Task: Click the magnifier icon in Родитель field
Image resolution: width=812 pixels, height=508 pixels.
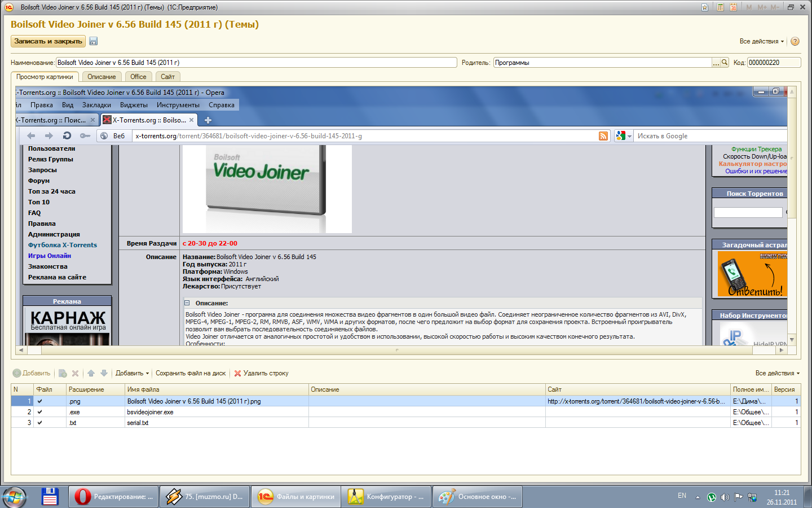Action: click(725, 63)
